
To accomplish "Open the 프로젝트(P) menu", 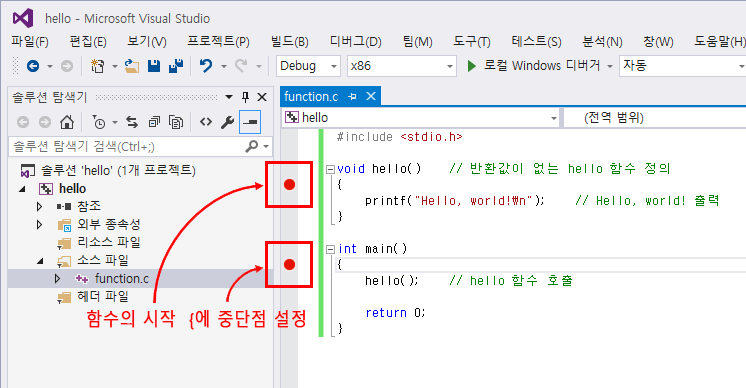I will (218, 42).
